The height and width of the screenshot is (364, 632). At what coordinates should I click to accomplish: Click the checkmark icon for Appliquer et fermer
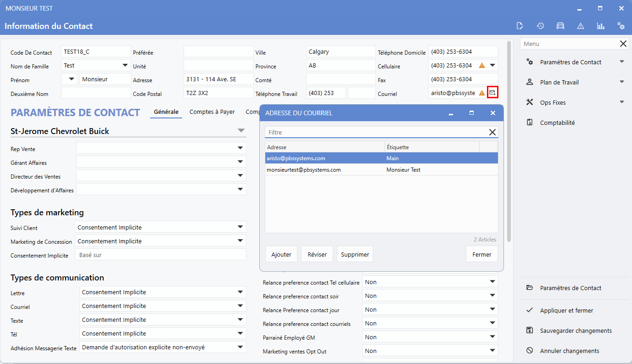[x=530, y=310]
